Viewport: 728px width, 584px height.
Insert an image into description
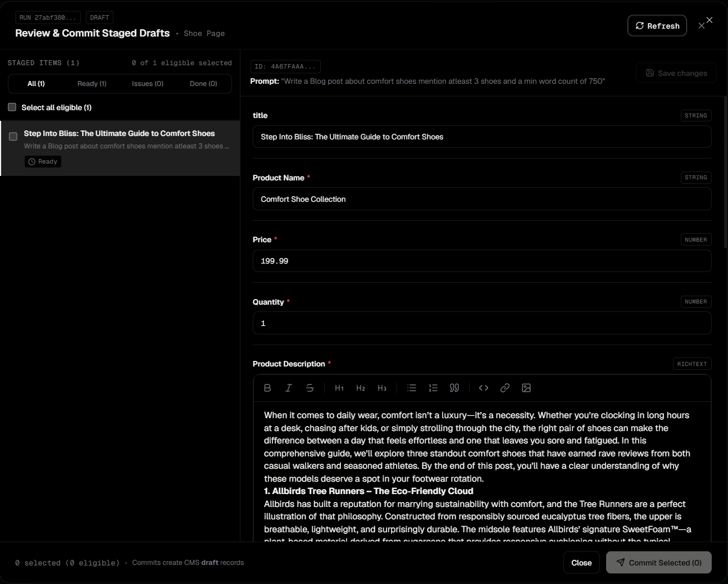coord(526,388)
